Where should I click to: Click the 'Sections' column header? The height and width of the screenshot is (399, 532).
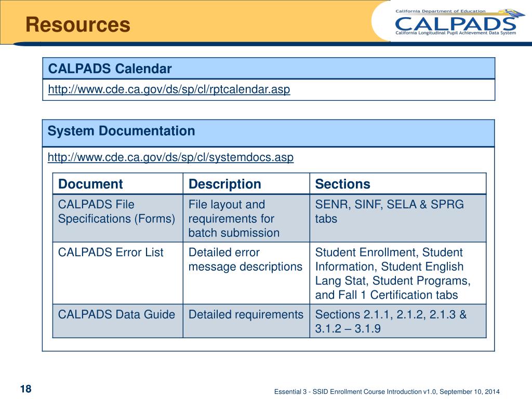[x=397, y=183]
